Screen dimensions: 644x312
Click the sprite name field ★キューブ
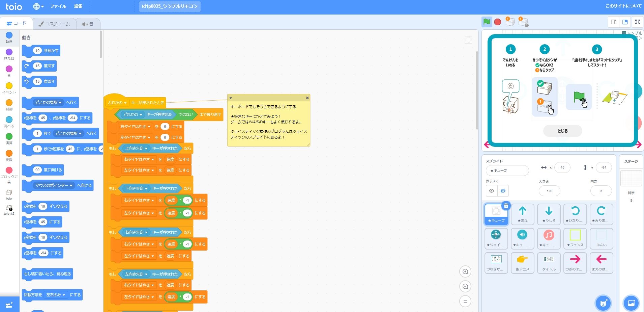(507, 171)
